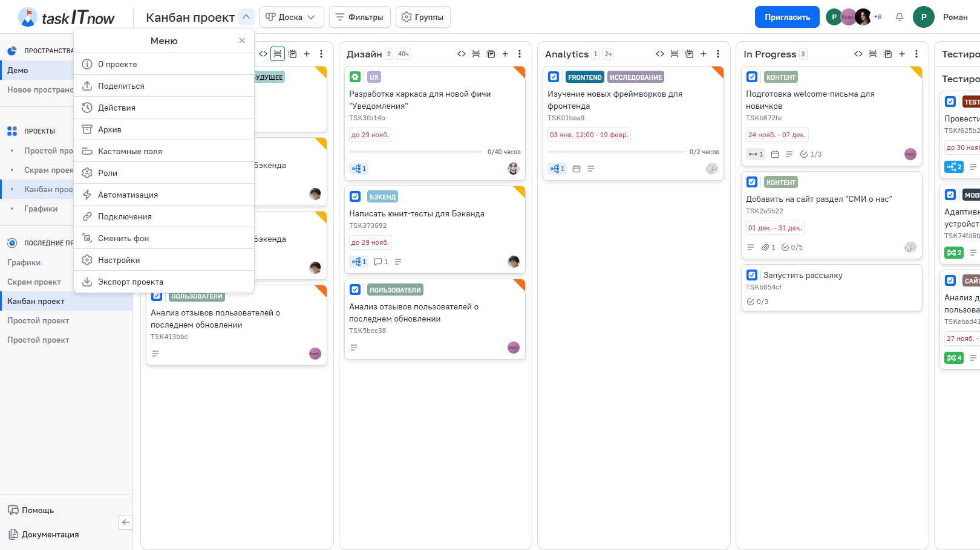Screen dimensions: 980x550
Task: Select Автоматизация from the menu
Action: click(x=128, y=195)
